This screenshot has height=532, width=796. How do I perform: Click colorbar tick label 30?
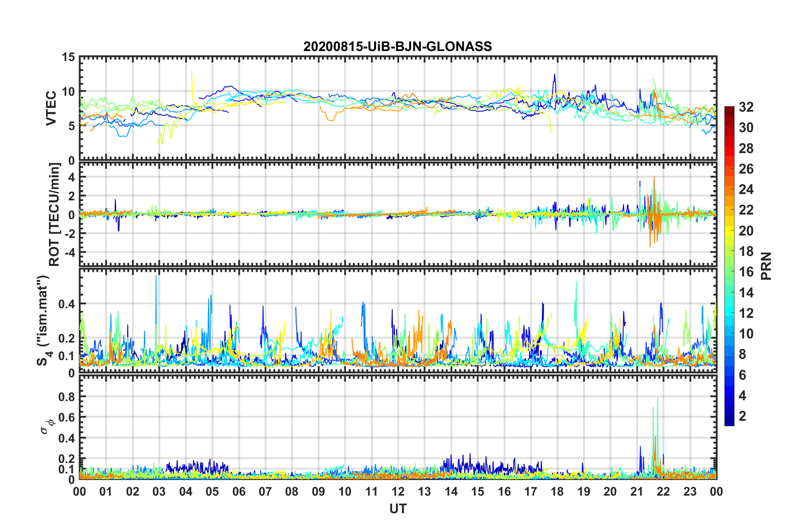pyautogui.click(x=746, y=128)
